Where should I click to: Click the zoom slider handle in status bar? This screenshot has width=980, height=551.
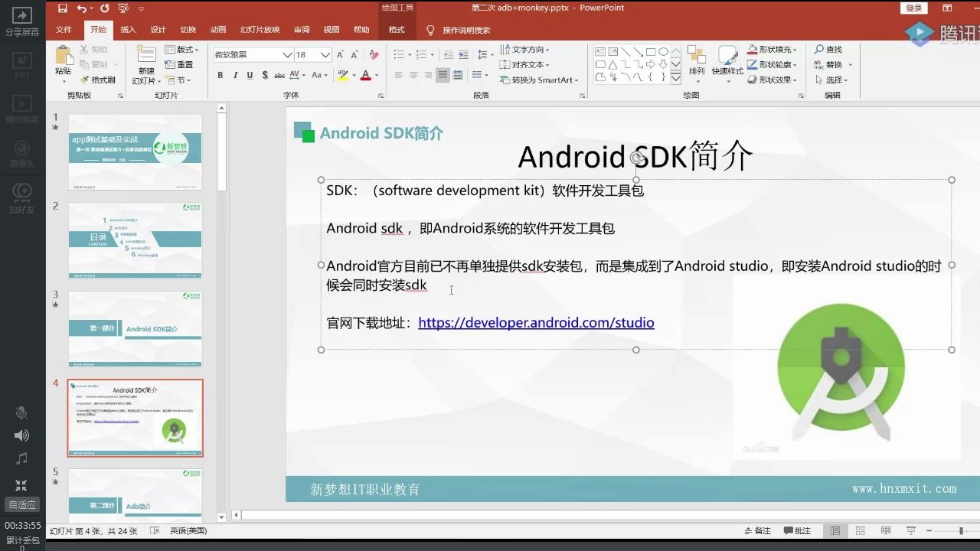[961, 530]
